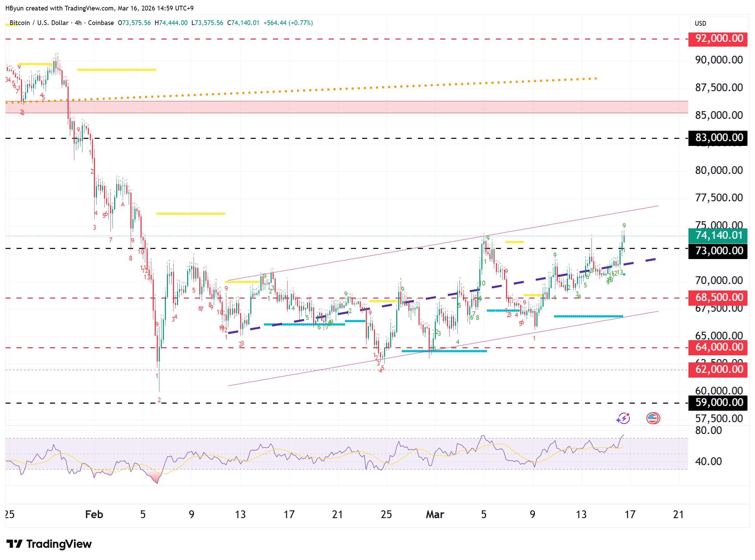Click the 92,000.00 red price label

[x=718, y=39]
